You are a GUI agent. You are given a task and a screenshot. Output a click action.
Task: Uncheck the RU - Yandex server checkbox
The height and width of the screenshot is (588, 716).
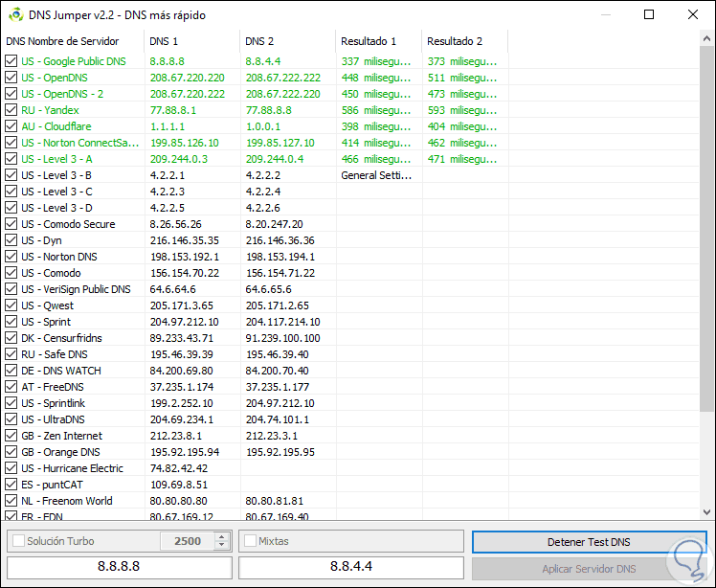[11, 110]
